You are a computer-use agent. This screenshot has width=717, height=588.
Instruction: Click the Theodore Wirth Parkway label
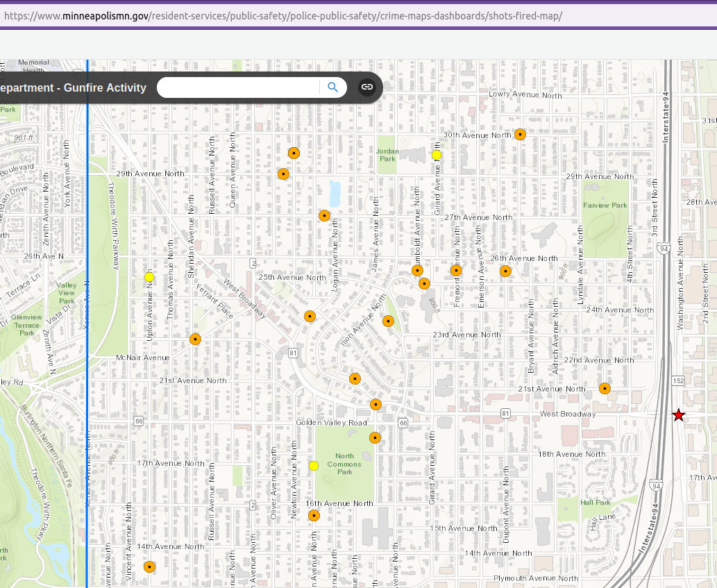click(x=113, y=226)
